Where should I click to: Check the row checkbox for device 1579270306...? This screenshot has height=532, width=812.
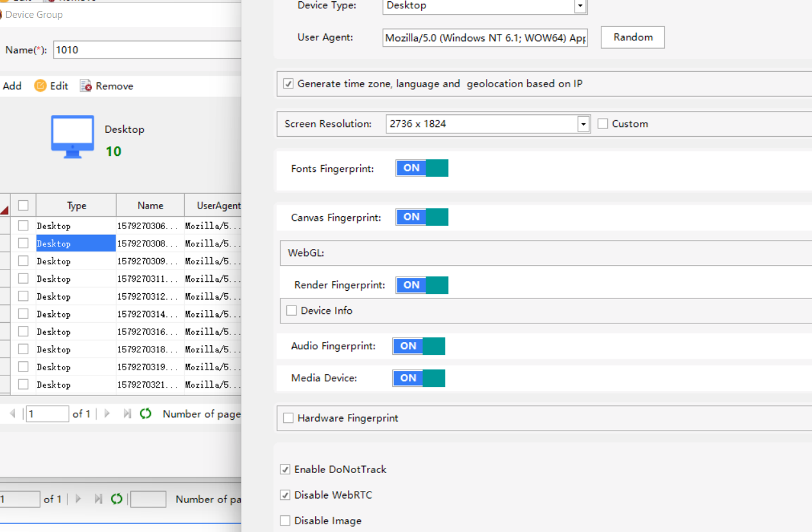coord(23,225)
